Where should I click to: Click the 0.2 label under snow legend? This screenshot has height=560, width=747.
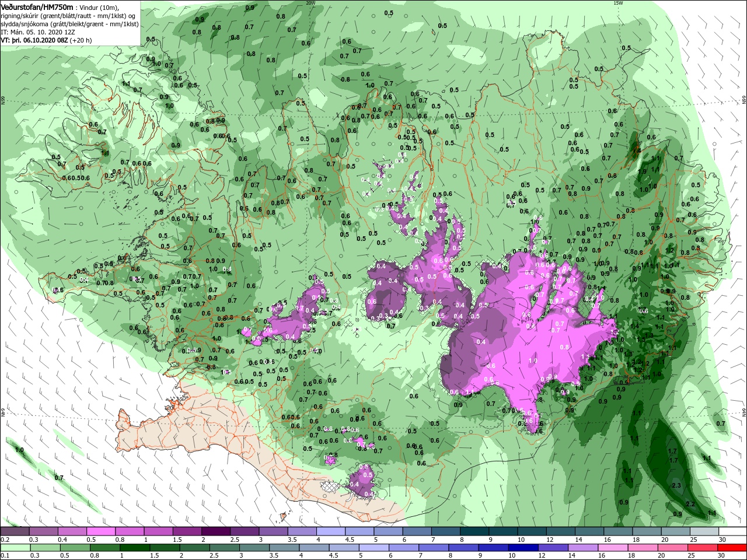[5, 540]
